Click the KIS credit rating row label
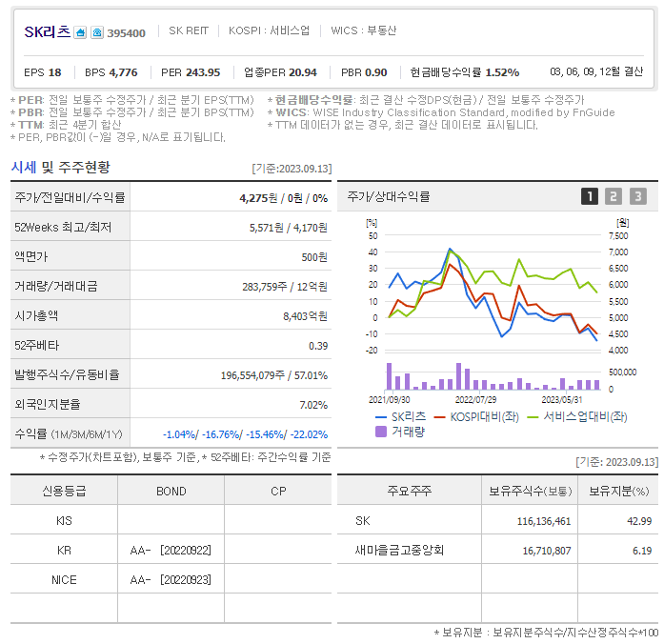 pos(64,521)
